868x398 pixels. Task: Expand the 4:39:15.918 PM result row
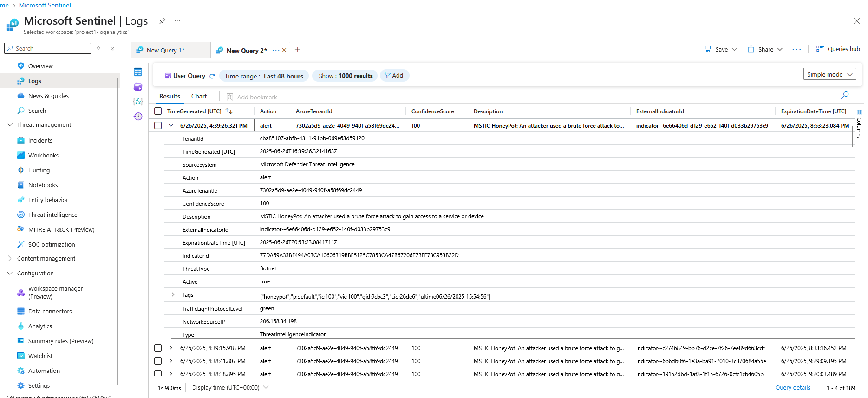pyautogui.click(x=171, y=348)
